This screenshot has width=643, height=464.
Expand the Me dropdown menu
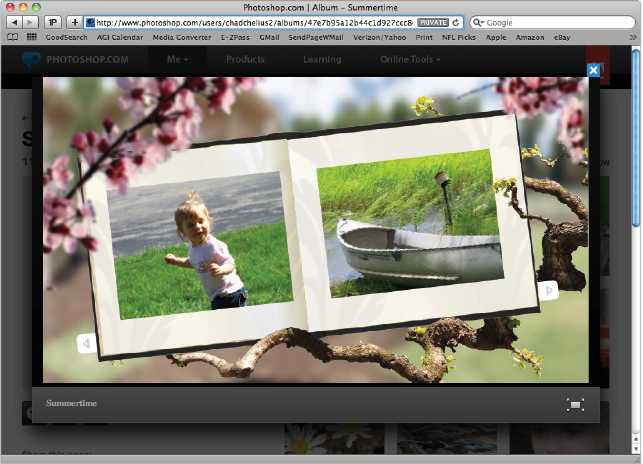[179, 60]
